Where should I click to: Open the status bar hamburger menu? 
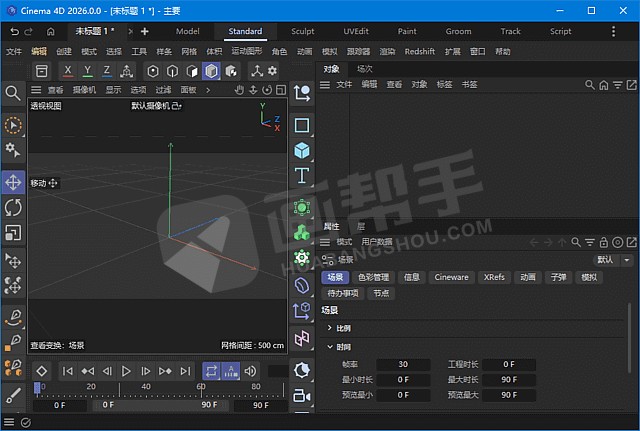(9, 422)
